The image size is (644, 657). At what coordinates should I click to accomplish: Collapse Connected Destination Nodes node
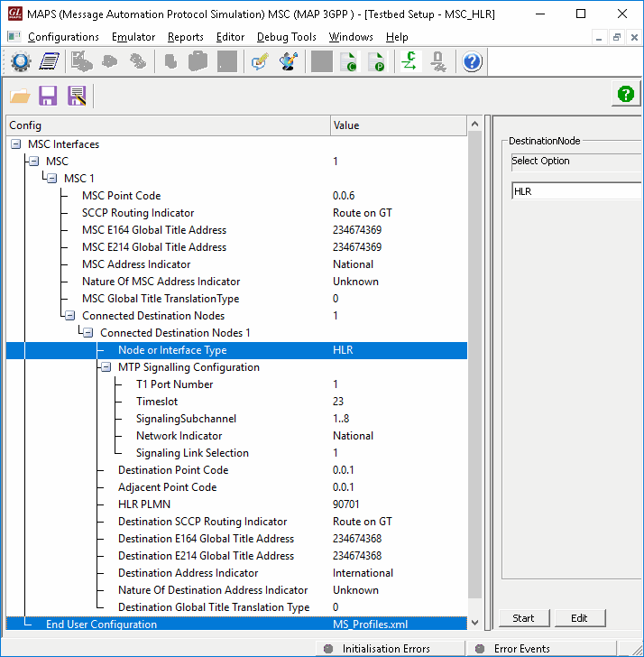(70, 316)
